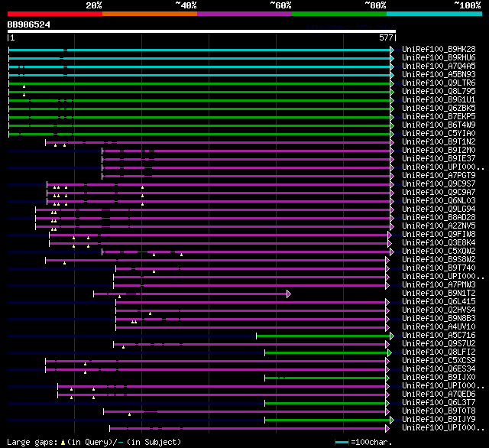Select the UniRef100_B8AD28 label
The height and width of the screenshot is (448, 489).
tap(439, 218)
